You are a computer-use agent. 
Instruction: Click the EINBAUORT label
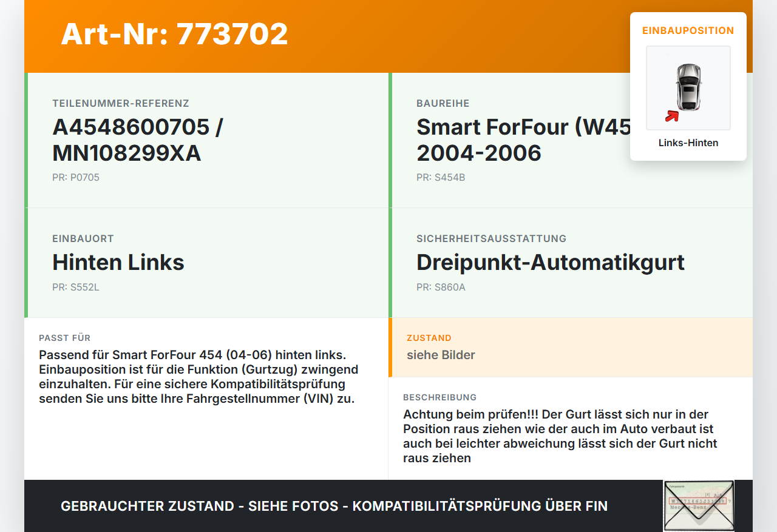pyautogui.click(x=83, y=239)
